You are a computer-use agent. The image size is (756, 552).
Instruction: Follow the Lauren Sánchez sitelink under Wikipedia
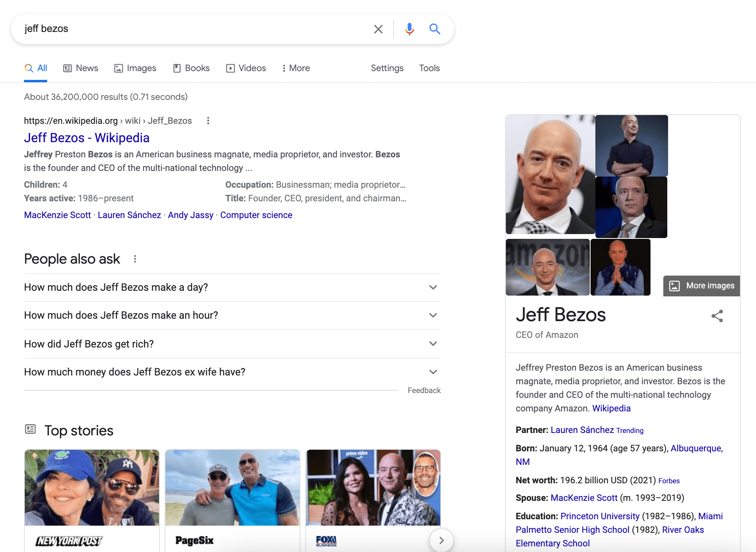129,215
